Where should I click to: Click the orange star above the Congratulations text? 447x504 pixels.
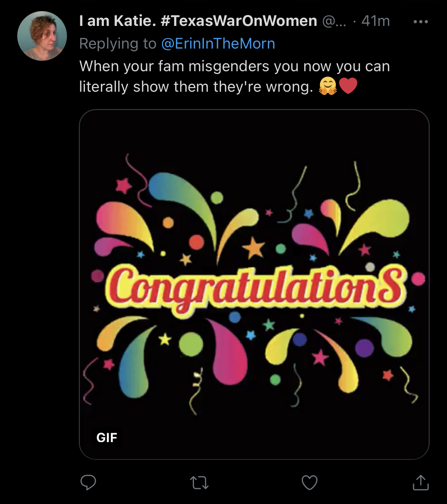(254, 248)
